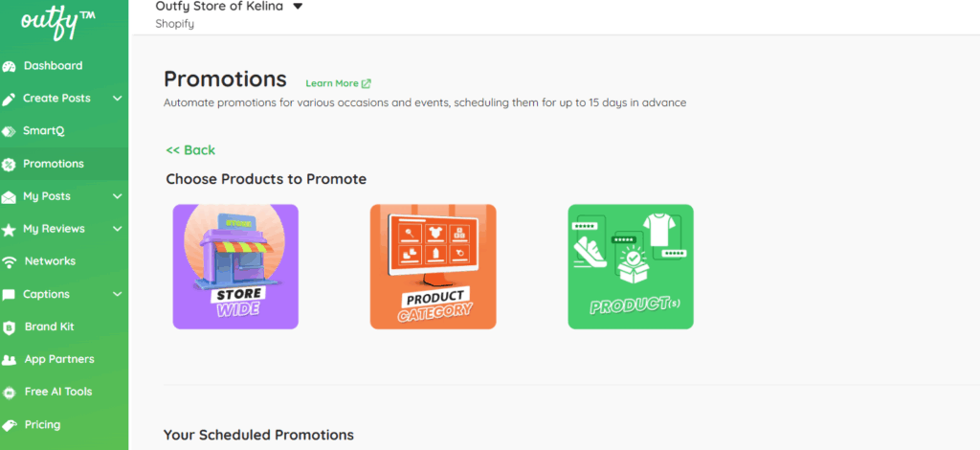Click the Free AI Tools icon

point(10,393)
